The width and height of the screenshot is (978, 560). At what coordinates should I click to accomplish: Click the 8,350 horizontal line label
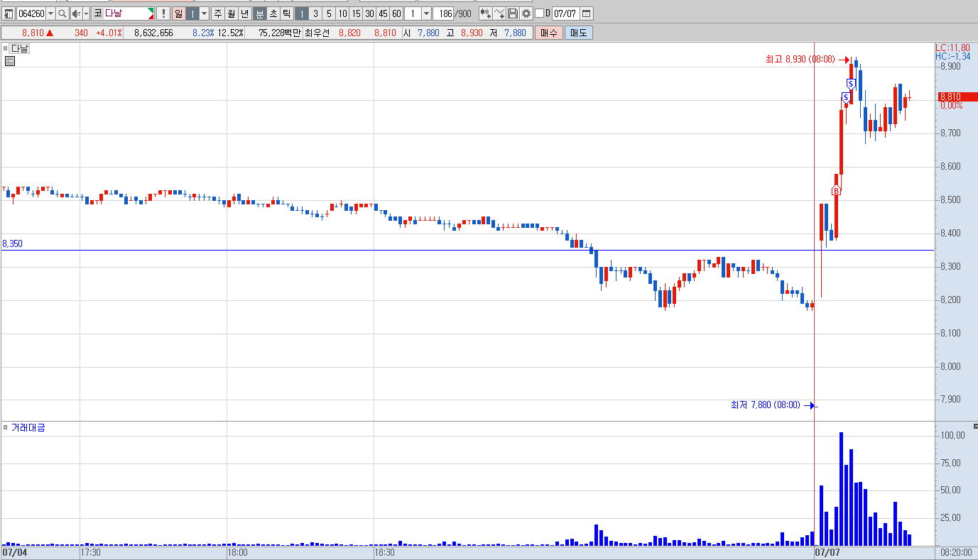(13, 243)
